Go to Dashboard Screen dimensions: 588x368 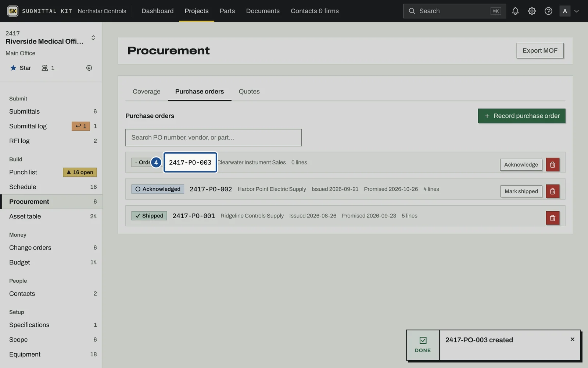157,11
